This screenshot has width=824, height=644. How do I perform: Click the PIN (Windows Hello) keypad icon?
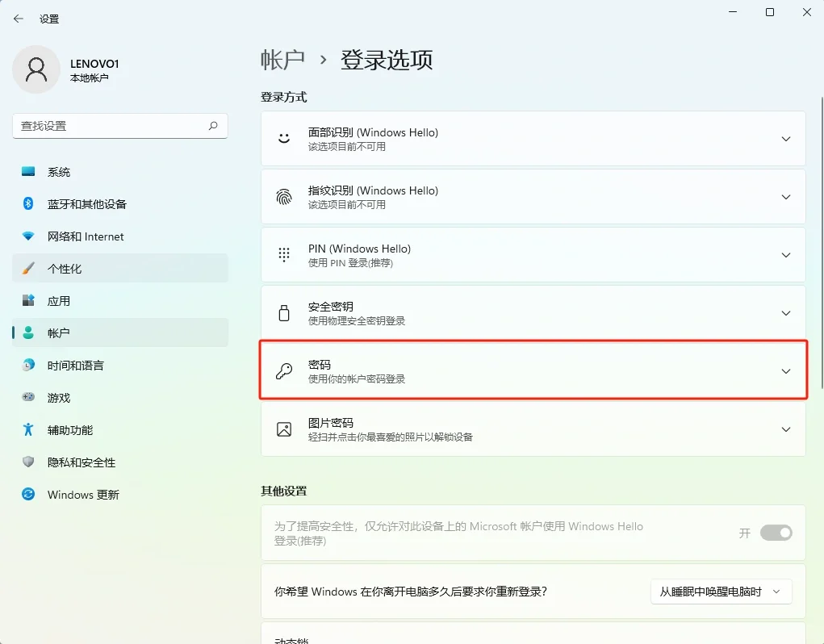(283, 254)
